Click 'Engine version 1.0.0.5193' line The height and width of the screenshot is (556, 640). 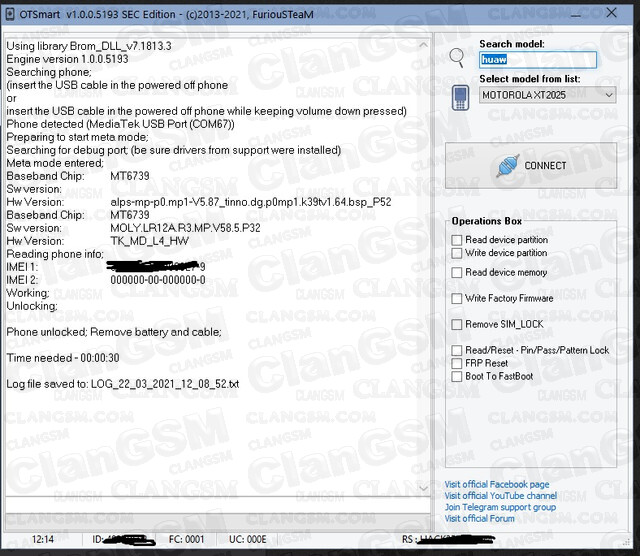pyautogui.click(x=67, y=59)
